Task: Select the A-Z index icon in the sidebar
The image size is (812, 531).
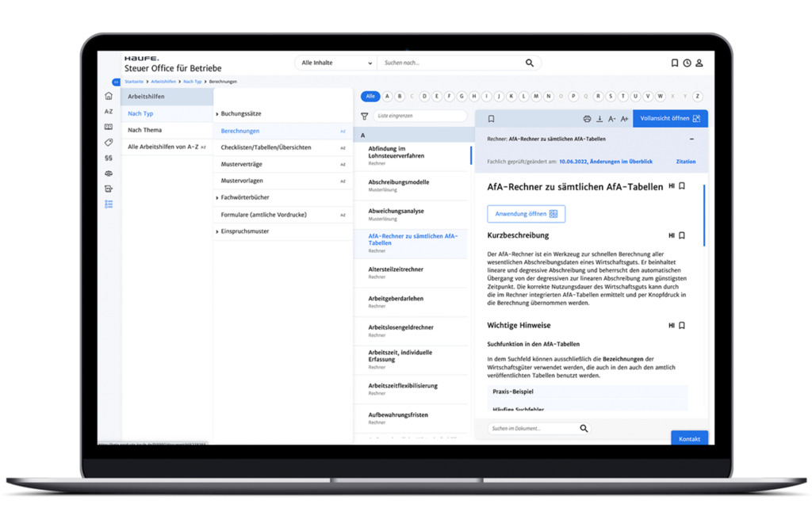Action: point(109,113)
